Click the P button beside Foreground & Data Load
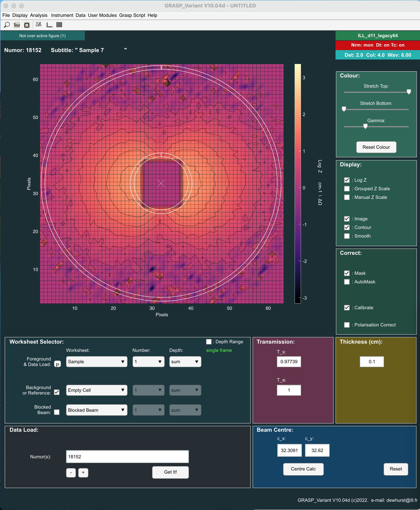The image size is (420, 510). point(57,364)
